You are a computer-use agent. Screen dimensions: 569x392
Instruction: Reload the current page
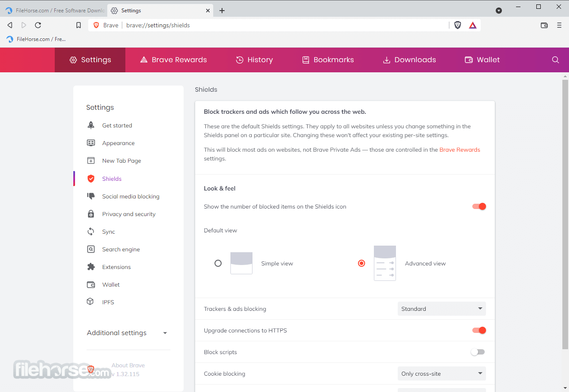click(38, 25)
